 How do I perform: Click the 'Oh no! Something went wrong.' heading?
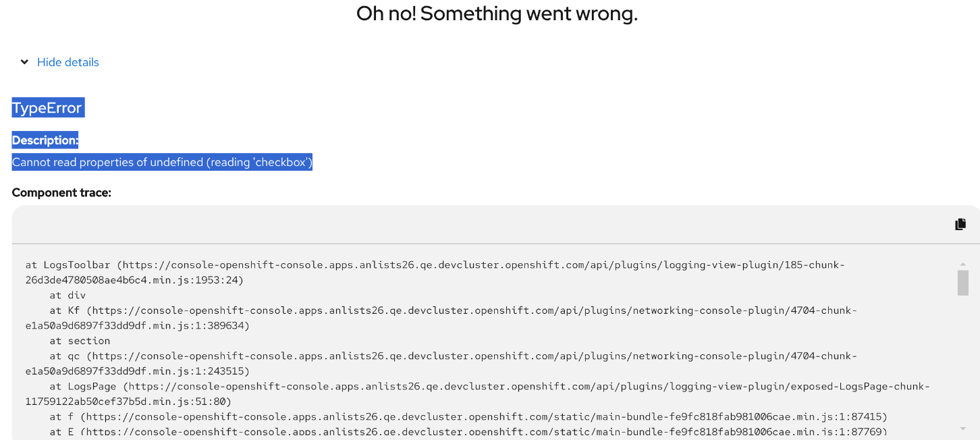click(497, 13)
